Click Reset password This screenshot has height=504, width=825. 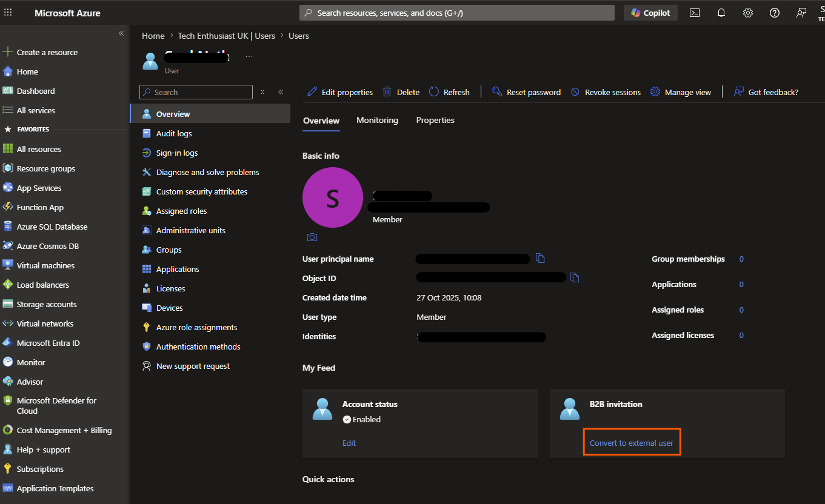[526, 92]
